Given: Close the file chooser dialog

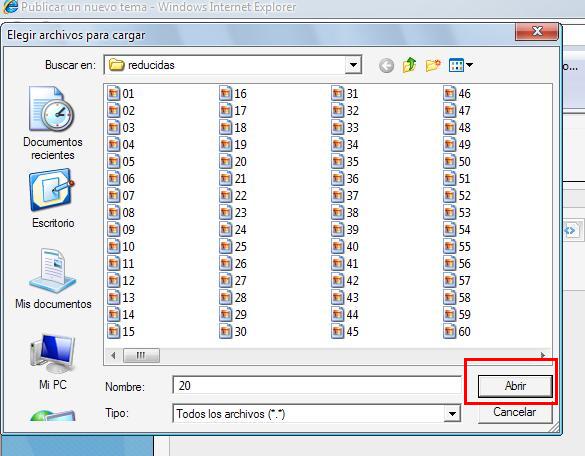Looking at the screenshot, I should 536,31.
